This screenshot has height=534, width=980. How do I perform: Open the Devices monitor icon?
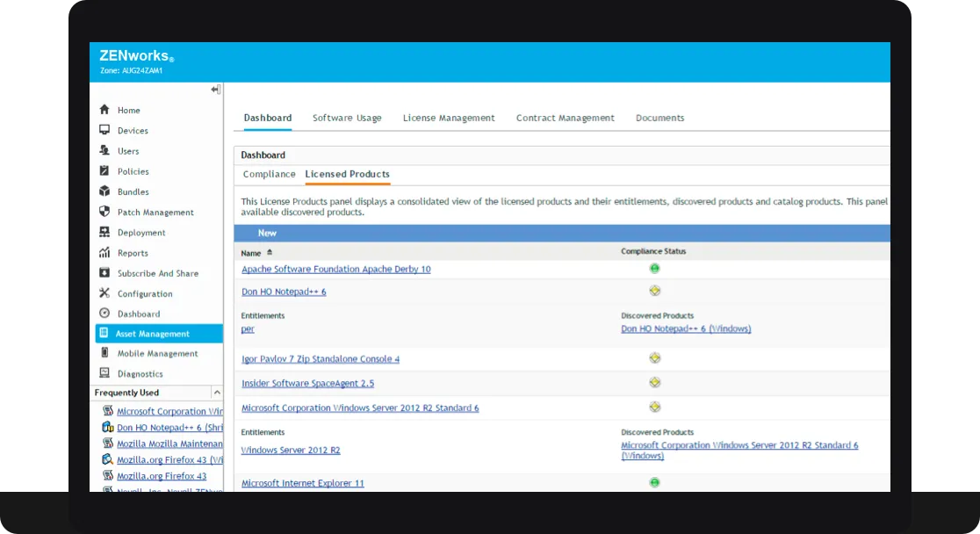pos(104,130)
